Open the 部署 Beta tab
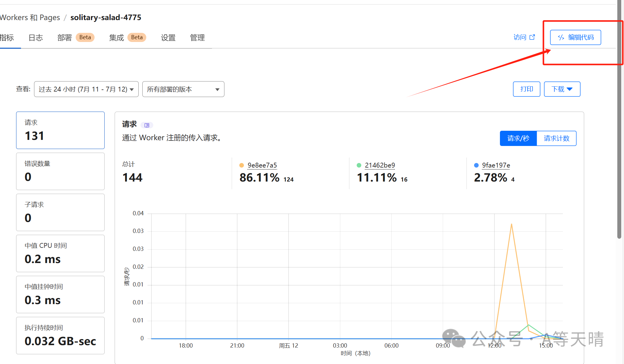 pos(76,37)
